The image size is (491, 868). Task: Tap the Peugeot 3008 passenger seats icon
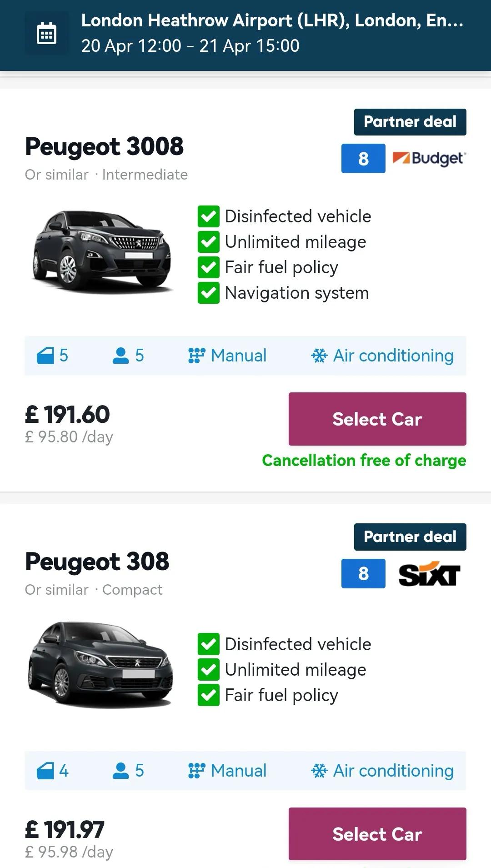click(x=120, y=356)
